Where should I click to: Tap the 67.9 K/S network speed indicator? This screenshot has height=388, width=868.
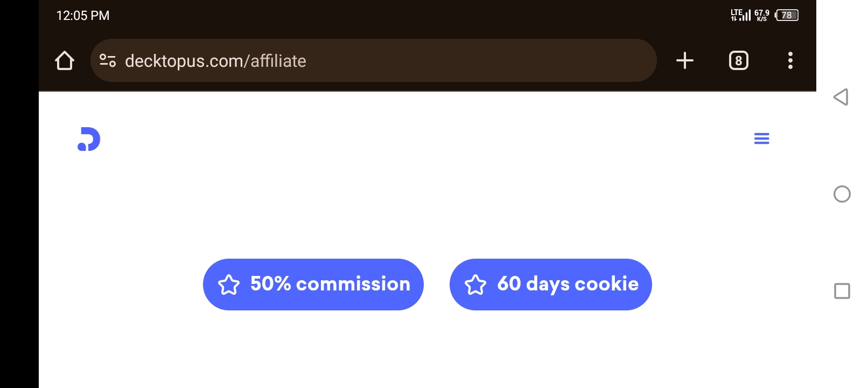761,15
